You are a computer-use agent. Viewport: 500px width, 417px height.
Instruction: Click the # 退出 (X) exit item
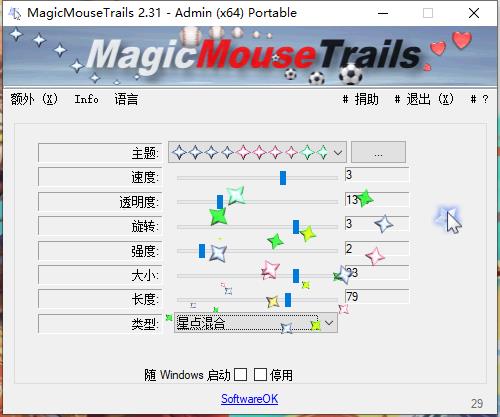(424, 99)
